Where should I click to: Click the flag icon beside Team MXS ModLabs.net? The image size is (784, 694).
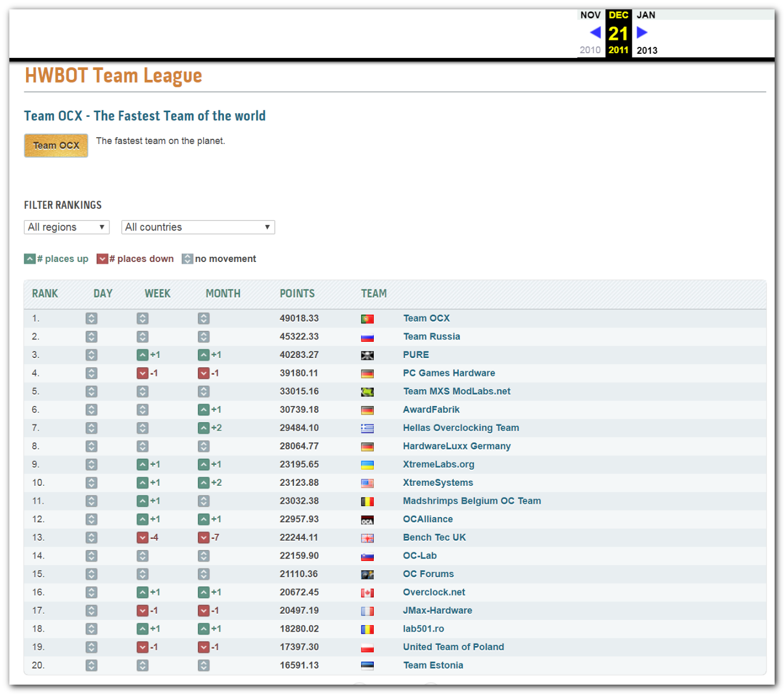coord(367,392)
